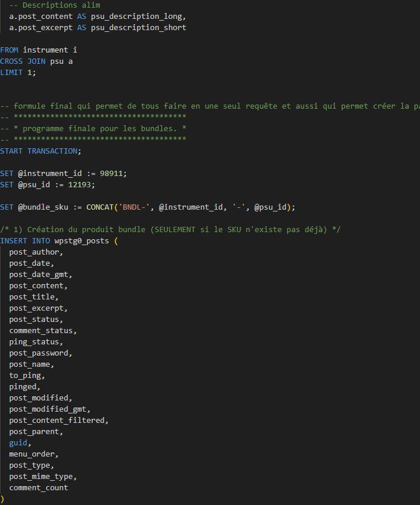Click the CONCAT function name
Image resolution: width=420 pixels, height=505 pixels.
[x=102, y=207]
